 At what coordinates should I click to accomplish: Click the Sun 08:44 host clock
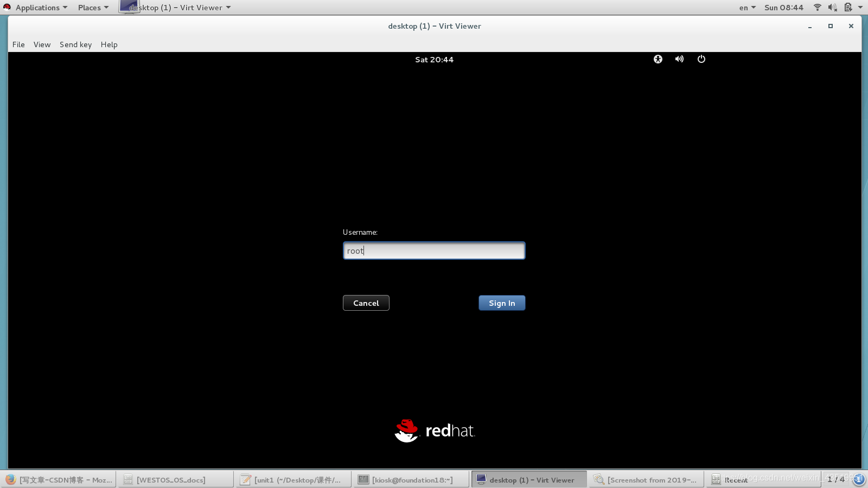point(784,8)
